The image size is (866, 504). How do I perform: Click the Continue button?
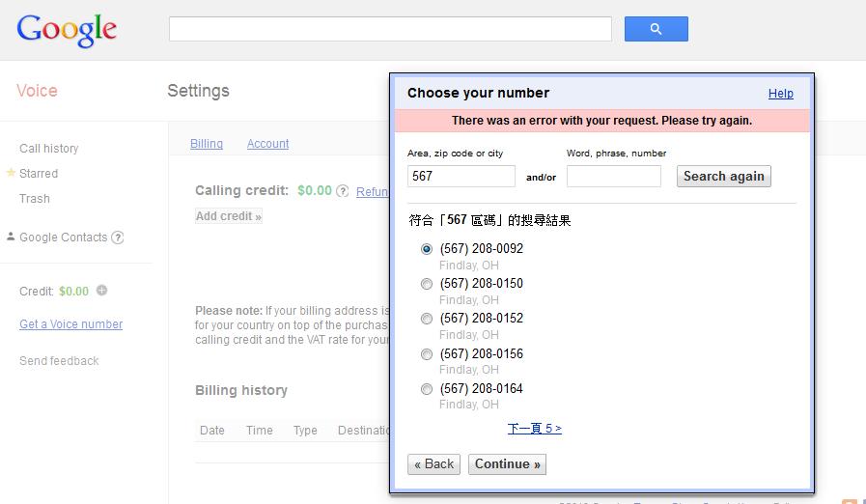point(508,464)
